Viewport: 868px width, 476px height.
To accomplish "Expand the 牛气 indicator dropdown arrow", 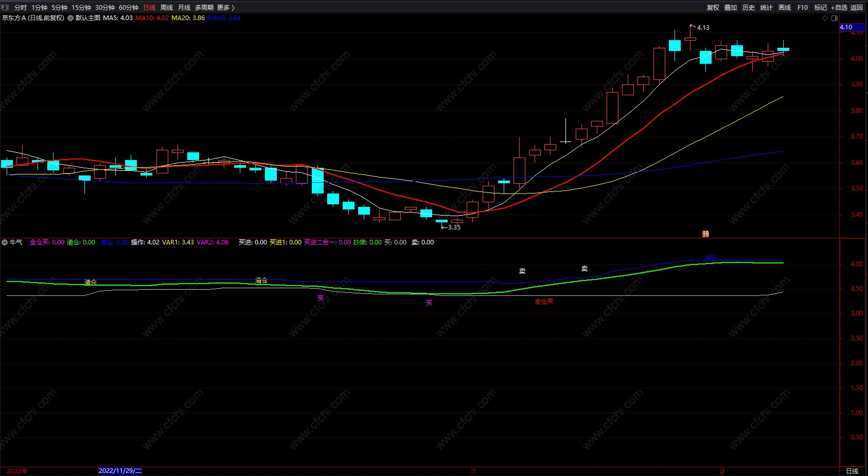I will point(5,242).
